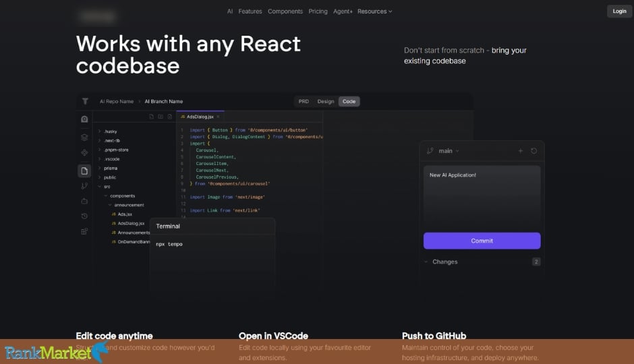Click the squares-with-plus extensions icon in the sidebar
The height and width of the screenshot is (364, 634).
click(x=84, y=231)
